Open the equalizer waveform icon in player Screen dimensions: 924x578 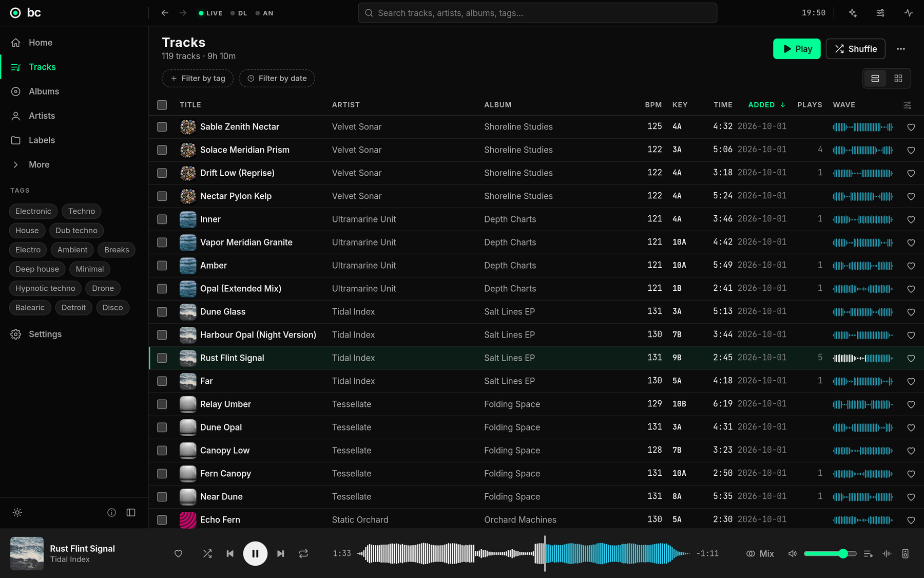(x=887, y=553)
